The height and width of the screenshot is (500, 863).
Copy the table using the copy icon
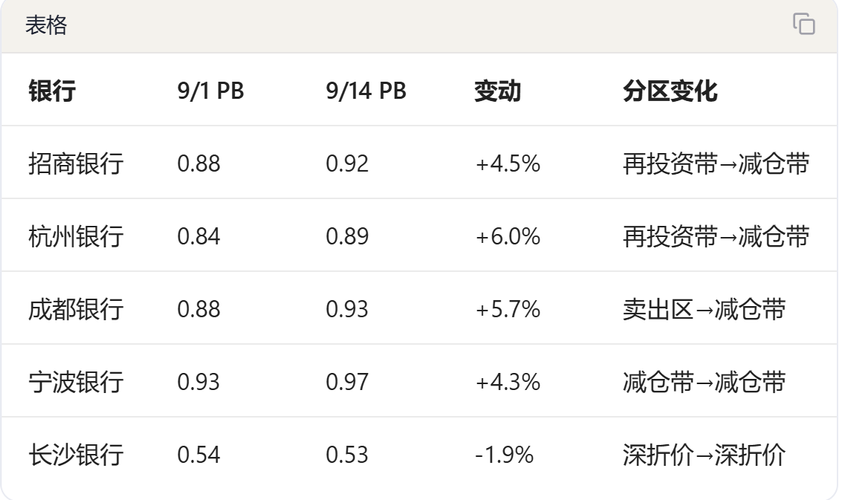point(804,24)
